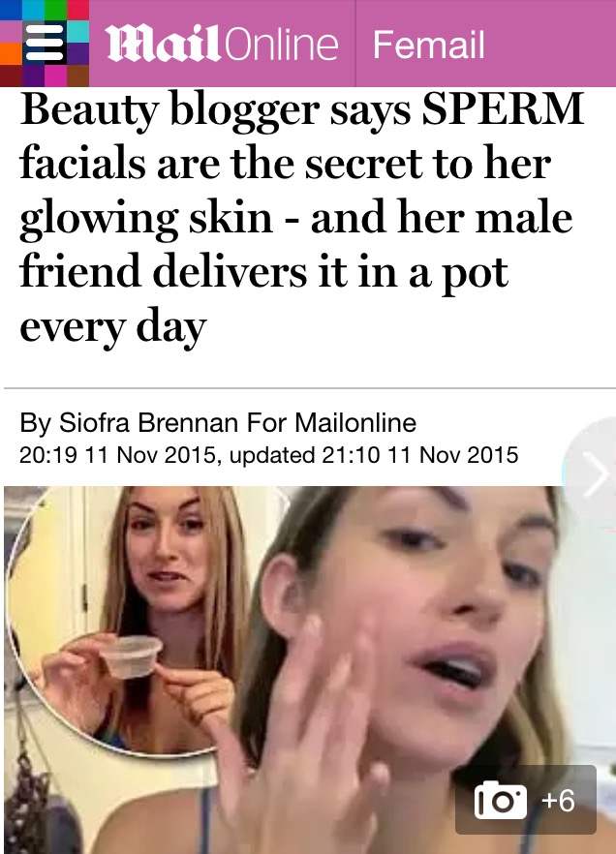This screenshot has height=854, width=616.
Task: Click the +6 more photos counter
Action: point(558,800)
